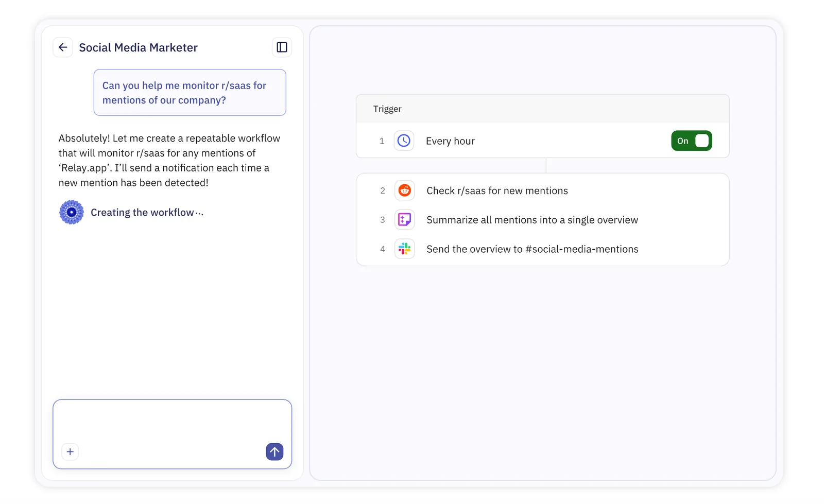
Task: Click the back arrow button
Action: coord(63,47)
